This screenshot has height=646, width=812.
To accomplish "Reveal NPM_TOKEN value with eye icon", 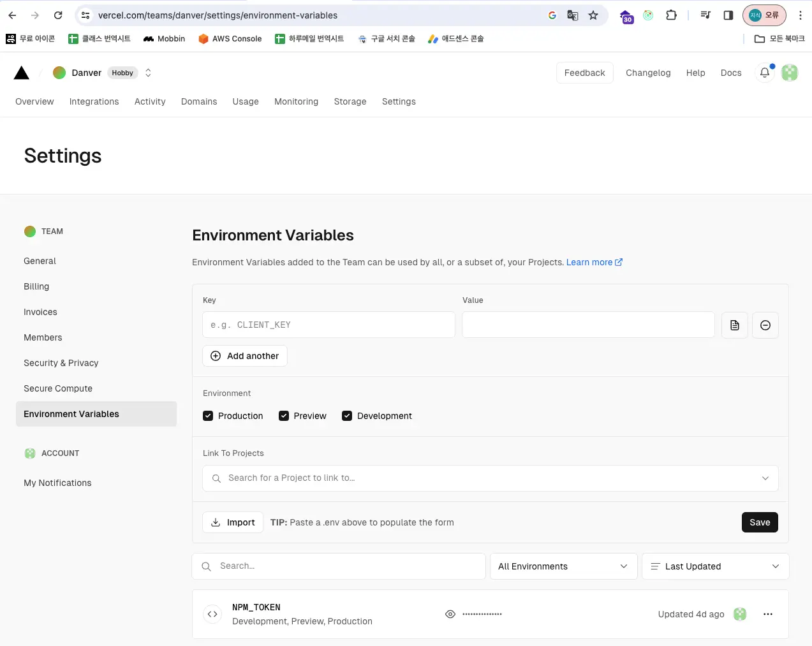I will coord(450,614).
